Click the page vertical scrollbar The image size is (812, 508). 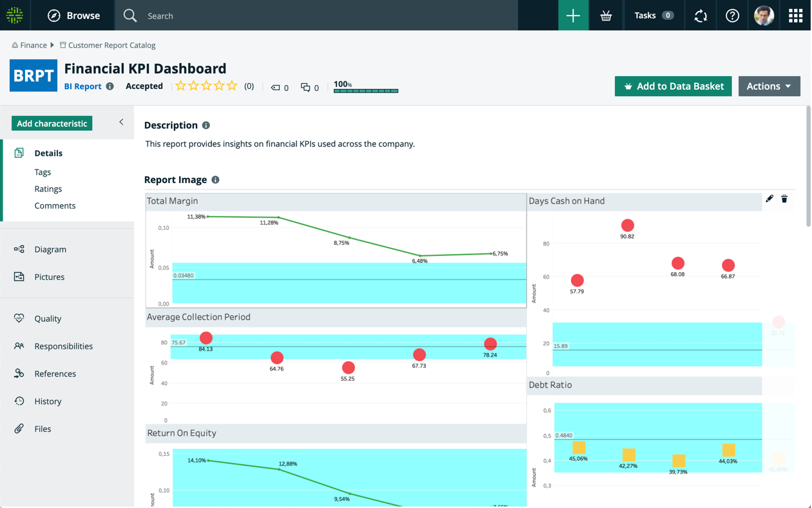(x=808, y=166)
